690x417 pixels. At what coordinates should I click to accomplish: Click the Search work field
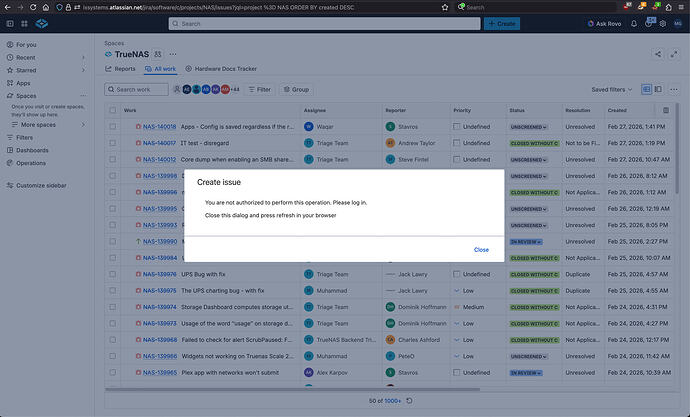tap(136, 89)
